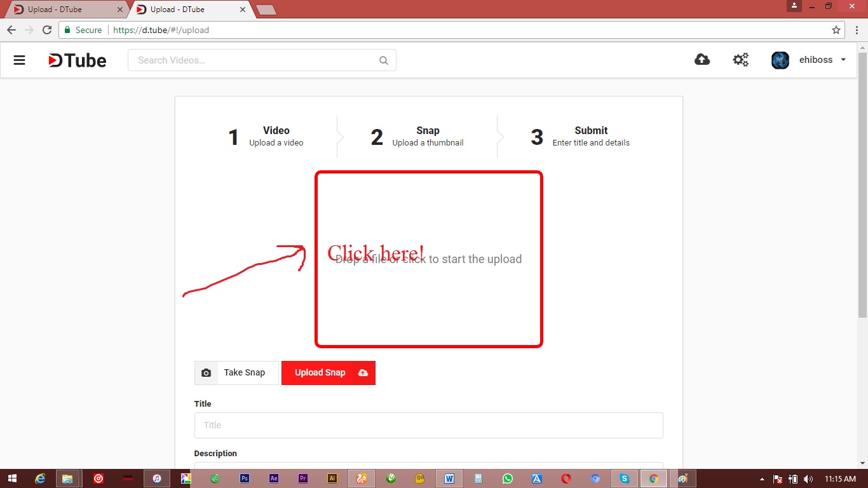Open the hamburger menu icon
Image resolution: width=868 pixels, height=488 pixels.
(19, 60)
